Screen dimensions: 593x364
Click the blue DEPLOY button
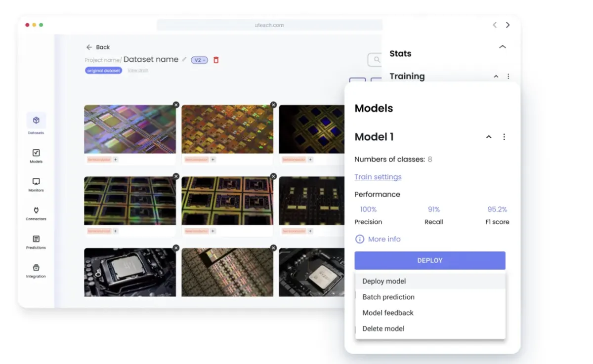click(x=430, y=260)
